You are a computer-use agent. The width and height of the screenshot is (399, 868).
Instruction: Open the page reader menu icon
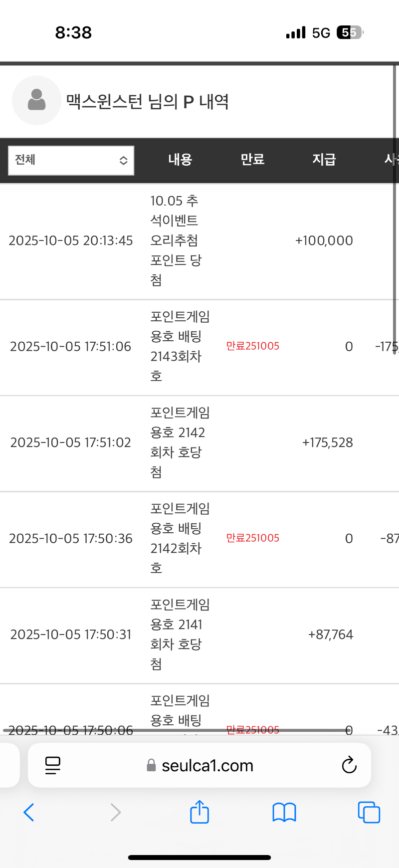click(53, 765)
